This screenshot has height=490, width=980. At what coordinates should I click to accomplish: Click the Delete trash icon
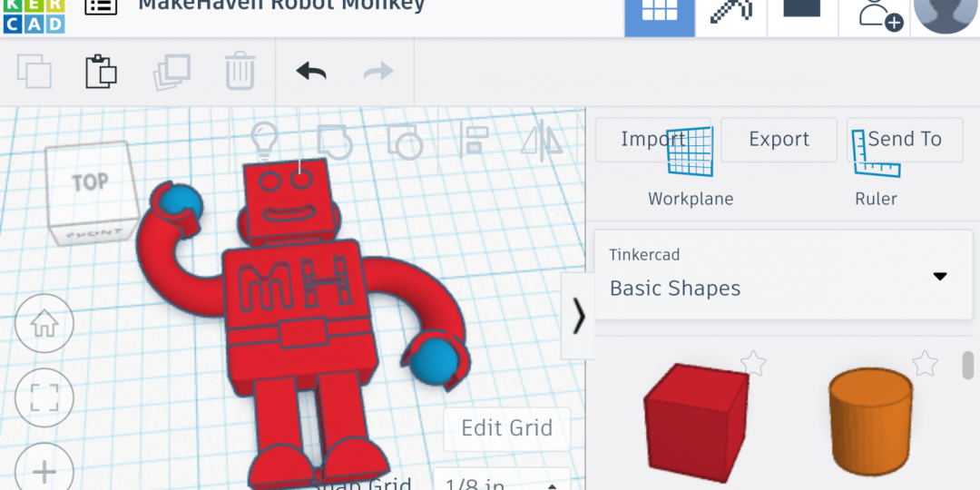point(240,71)
